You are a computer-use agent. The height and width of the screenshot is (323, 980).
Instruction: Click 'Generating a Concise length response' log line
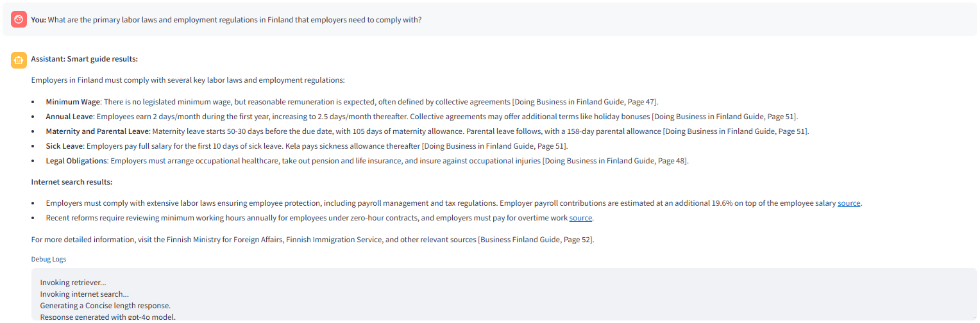(x=105, y=306)
